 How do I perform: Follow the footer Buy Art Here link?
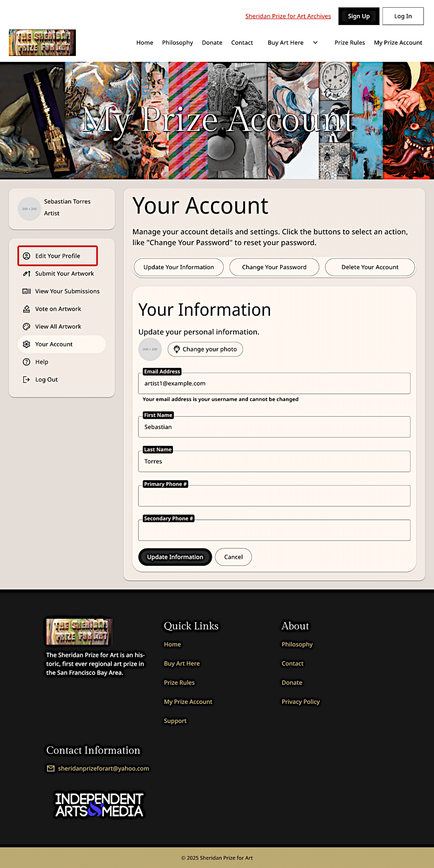coord(182,663)
